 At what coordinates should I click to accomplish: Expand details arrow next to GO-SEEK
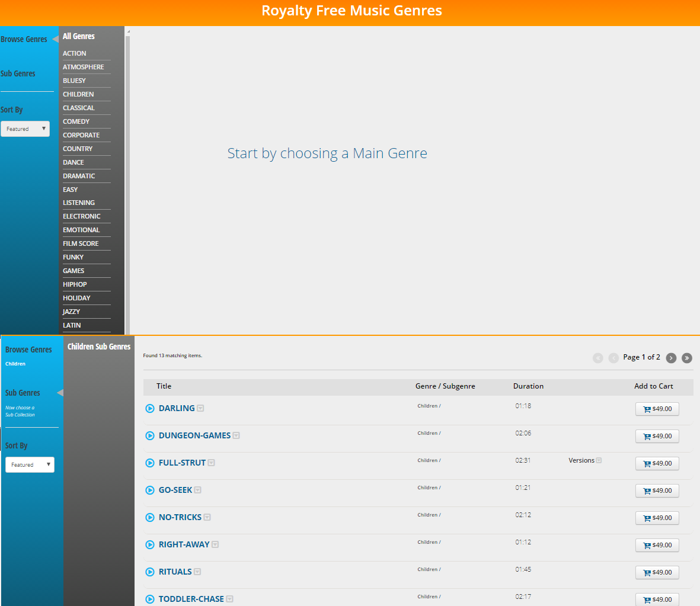pos(198,490)
